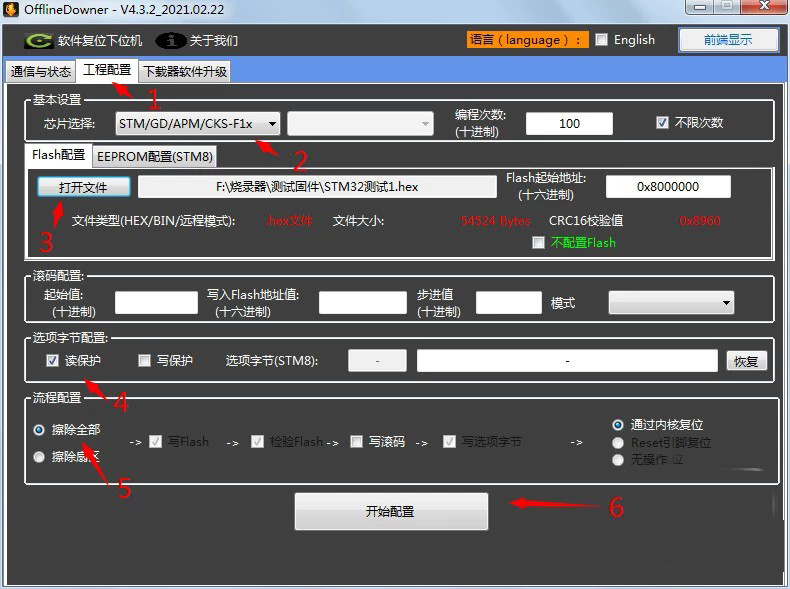Click the OfflineDowner title bar app icon
Image resolution: width=790 pixels, height=589 pixels.
(11, 8)
